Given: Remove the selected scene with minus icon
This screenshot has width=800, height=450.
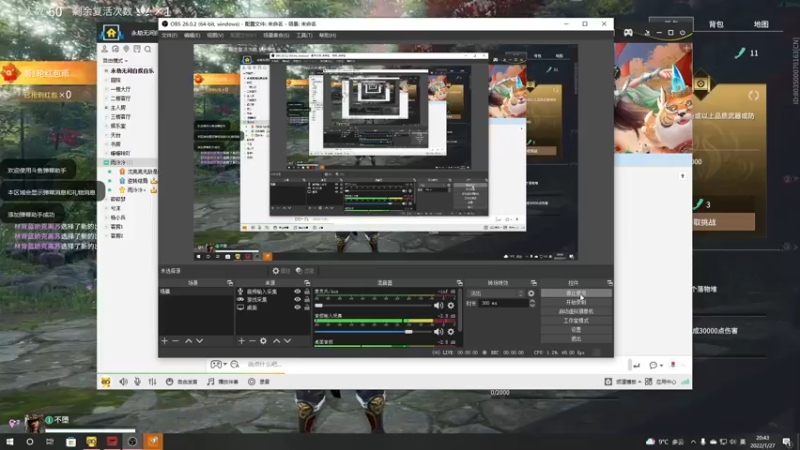Looking at the screenshot, I should pyautogui.click(x=176, y=340).
